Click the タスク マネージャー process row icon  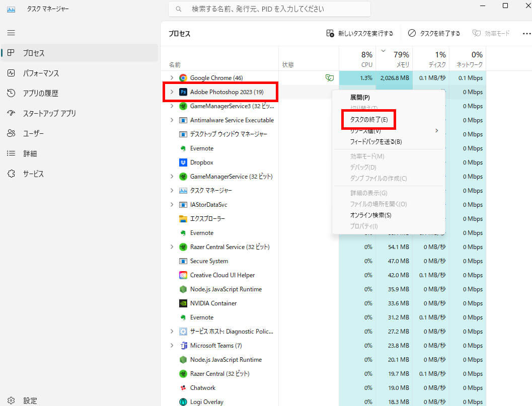coord(183,191)
